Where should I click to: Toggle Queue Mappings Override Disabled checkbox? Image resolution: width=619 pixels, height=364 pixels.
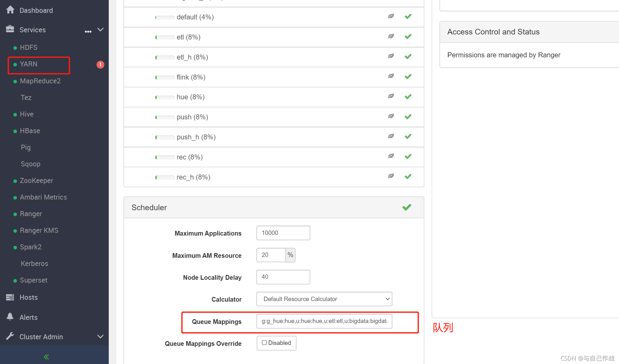pos(264,343)
